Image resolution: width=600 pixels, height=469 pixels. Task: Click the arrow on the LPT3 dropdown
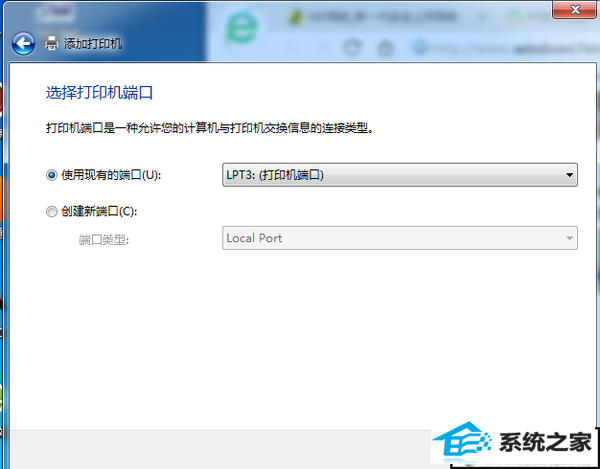(569, 175)
